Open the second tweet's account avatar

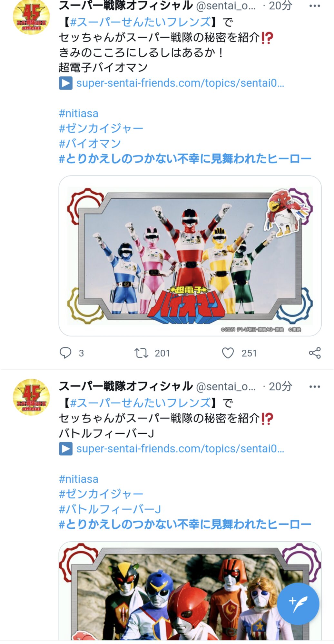coord(31,397)
